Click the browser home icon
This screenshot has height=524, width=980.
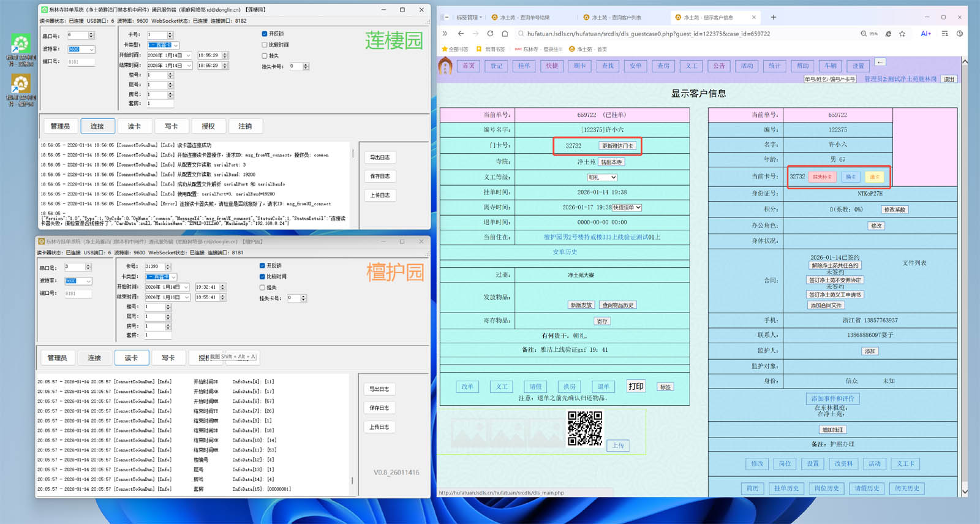pos(505,34)
